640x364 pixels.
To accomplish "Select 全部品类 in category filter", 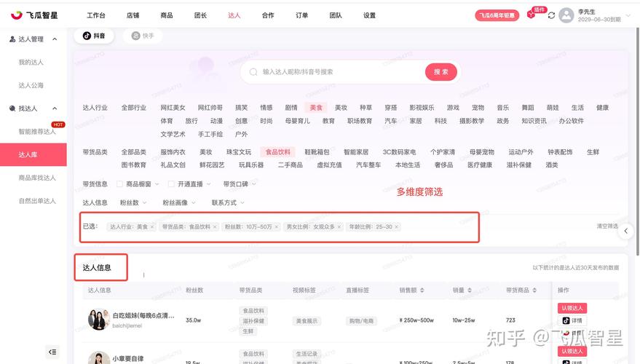I will [x=133, y=152].
